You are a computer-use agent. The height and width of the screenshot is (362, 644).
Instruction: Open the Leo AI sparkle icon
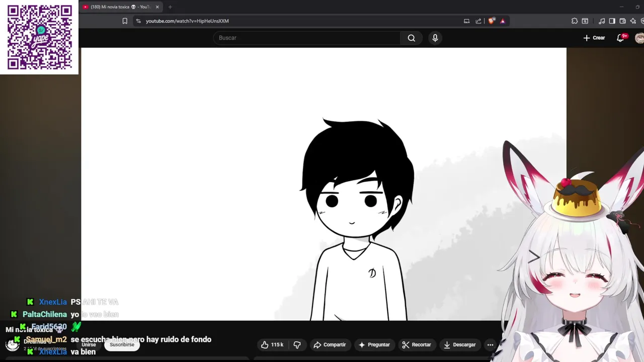tap(633, 21)
